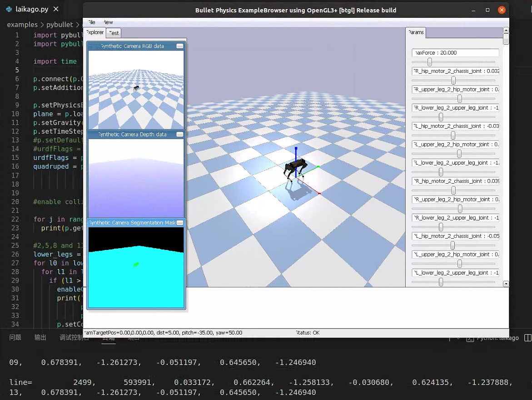Click the 'examples' breadcrumb in VS Code
The image size is (532, 400).
coord(22,25)
